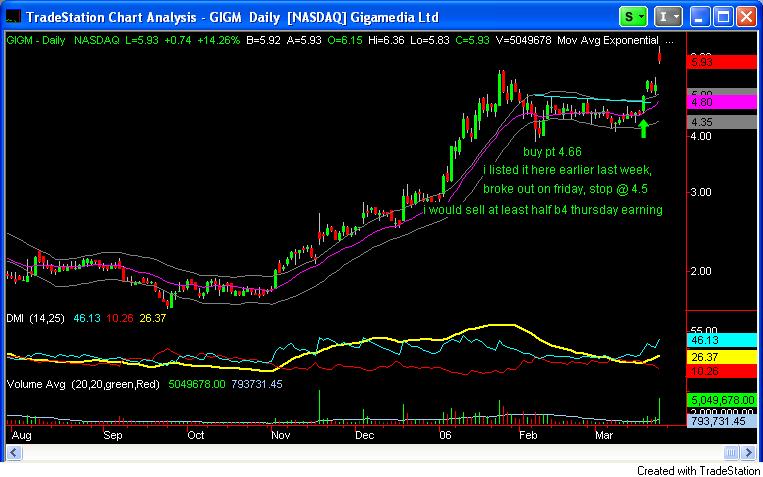Click green 5049678.00 value beside Volume Avg

[197, 385]
